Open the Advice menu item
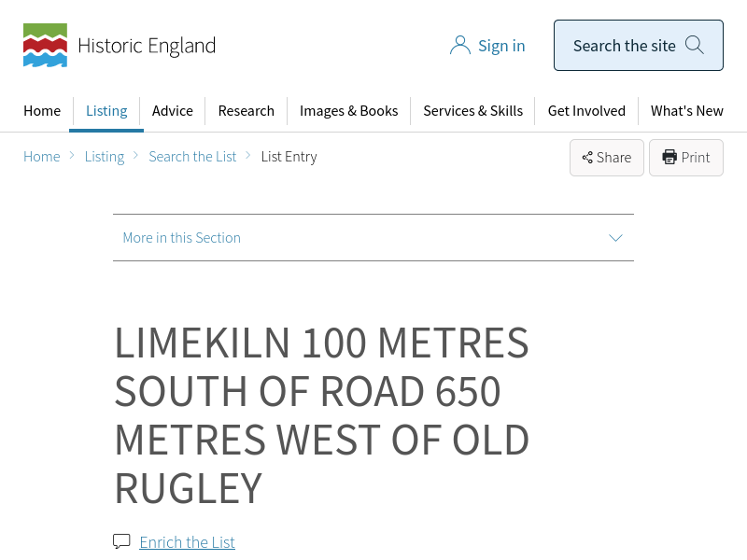The height and width of the screenshot is (560, 747). point(173,111)
